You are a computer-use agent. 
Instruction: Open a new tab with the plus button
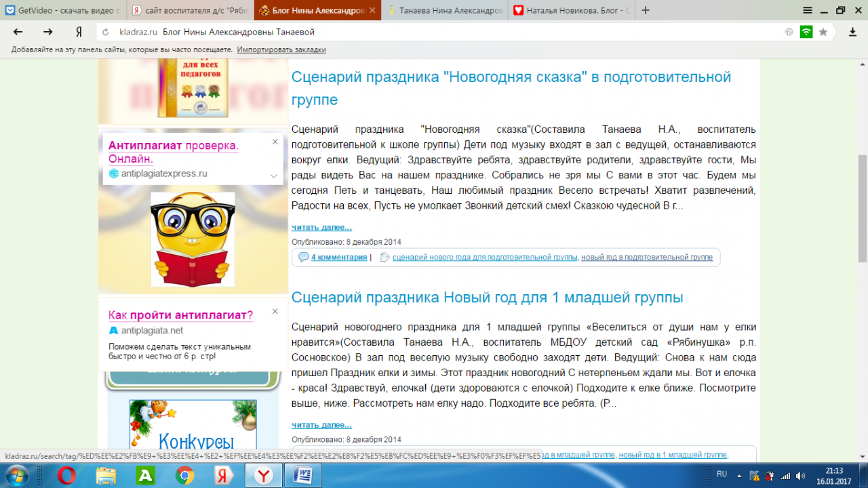[x=645, y=10]
